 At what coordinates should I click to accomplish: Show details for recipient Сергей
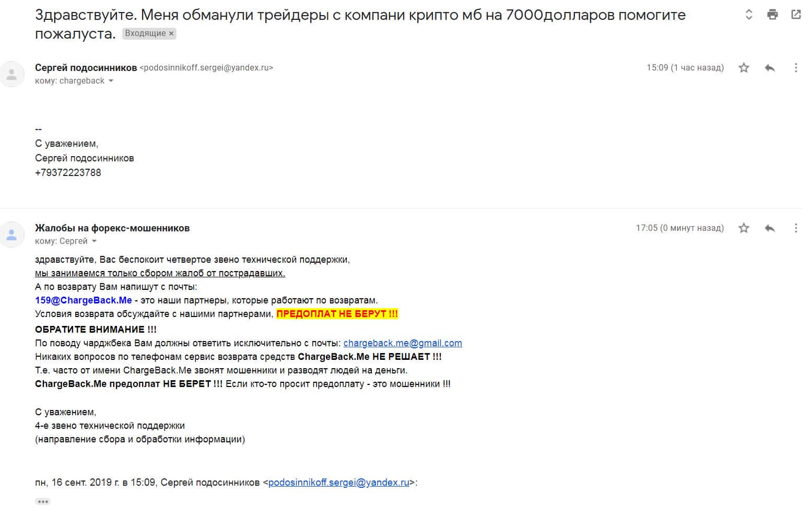pos(95,241)
